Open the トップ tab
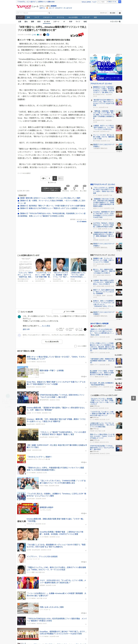 (20, 17)
